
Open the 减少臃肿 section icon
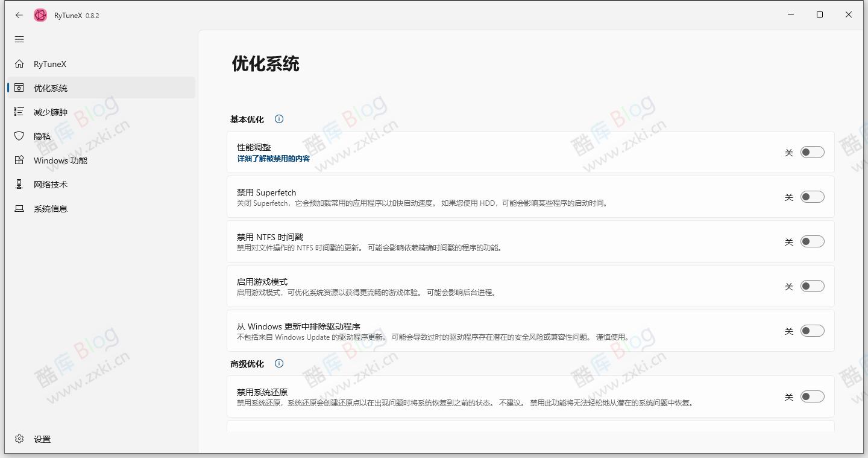(19, 112)
